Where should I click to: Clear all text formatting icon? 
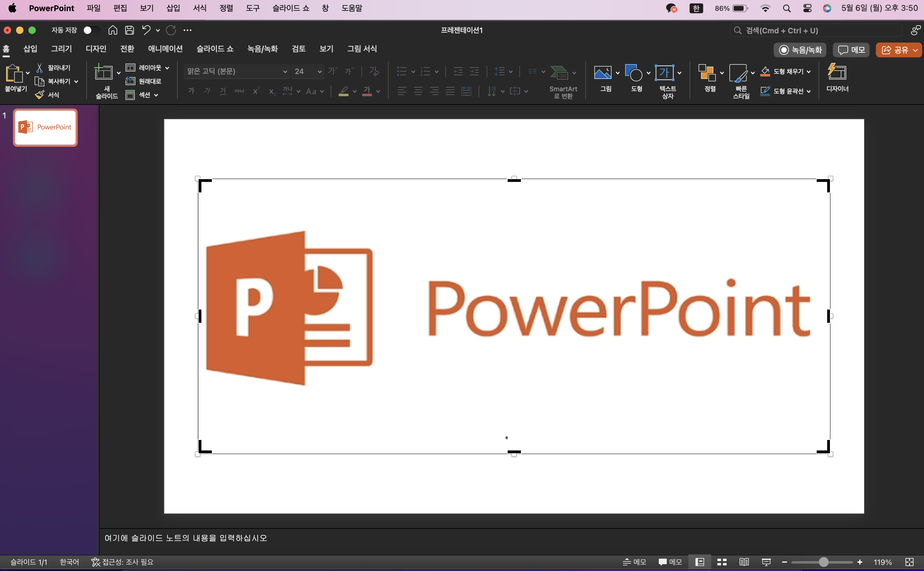(374, 71)
